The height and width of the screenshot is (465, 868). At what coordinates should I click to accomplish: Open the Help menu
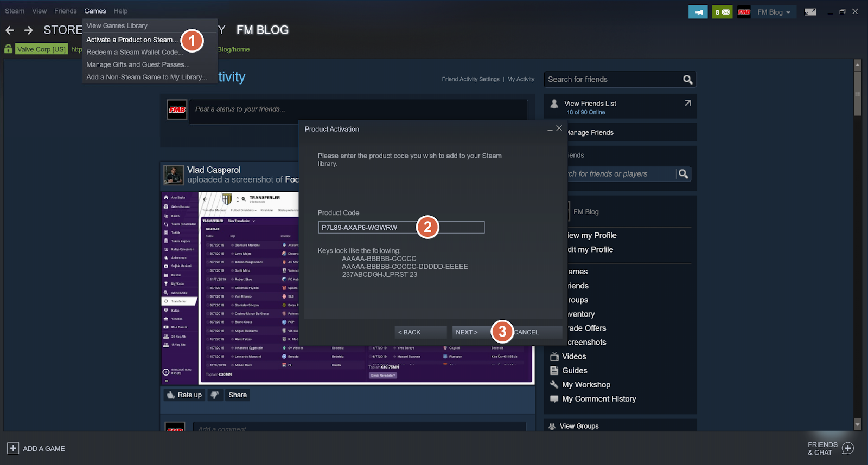pyautogui.click(x=121, y=11)
